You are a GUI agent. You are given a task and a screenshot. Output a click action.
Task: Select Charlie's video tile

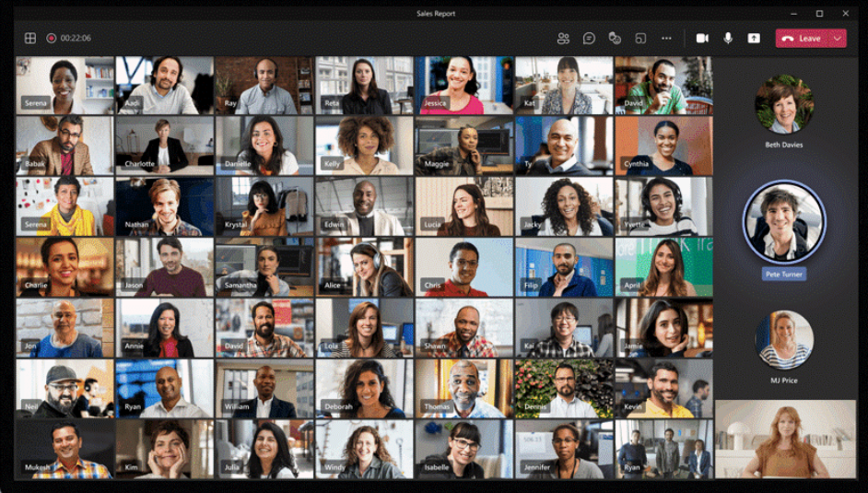65,267
